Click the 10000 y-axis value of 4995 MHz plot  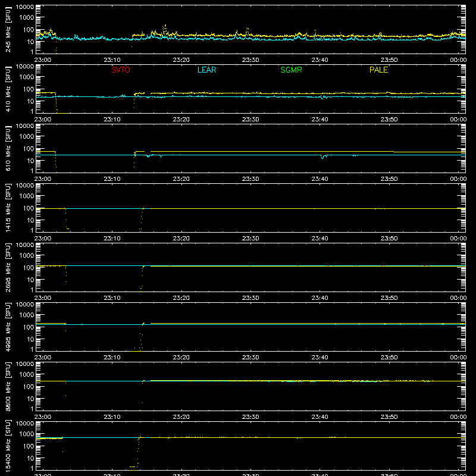coord(25,305)
